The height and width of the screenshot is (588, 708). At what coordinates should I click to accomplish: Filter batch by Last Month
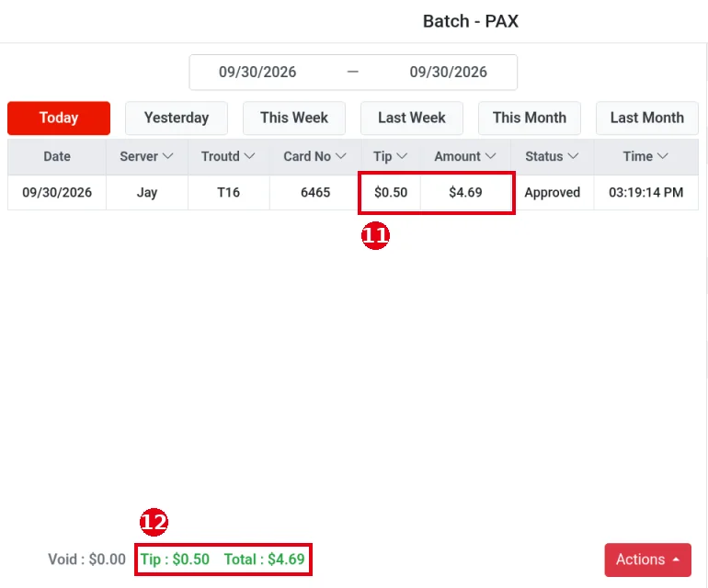(647, 118)
